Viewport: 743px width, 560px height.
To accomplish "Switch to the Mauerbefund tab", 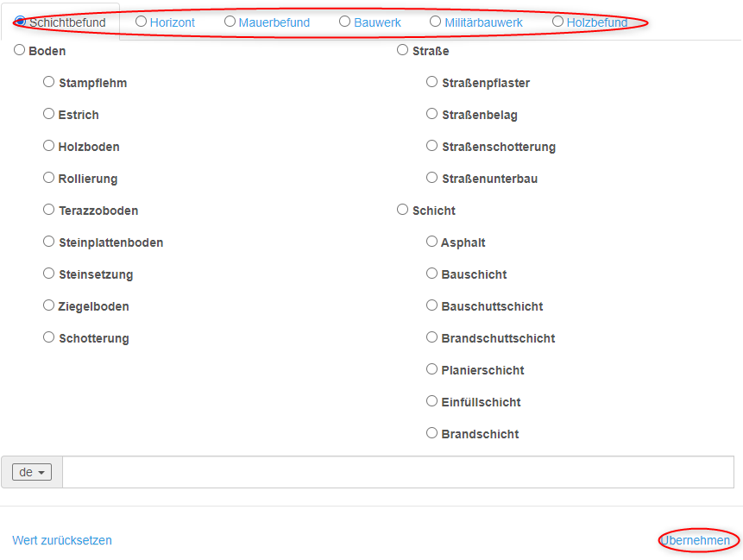I will (x=267, y=22).
